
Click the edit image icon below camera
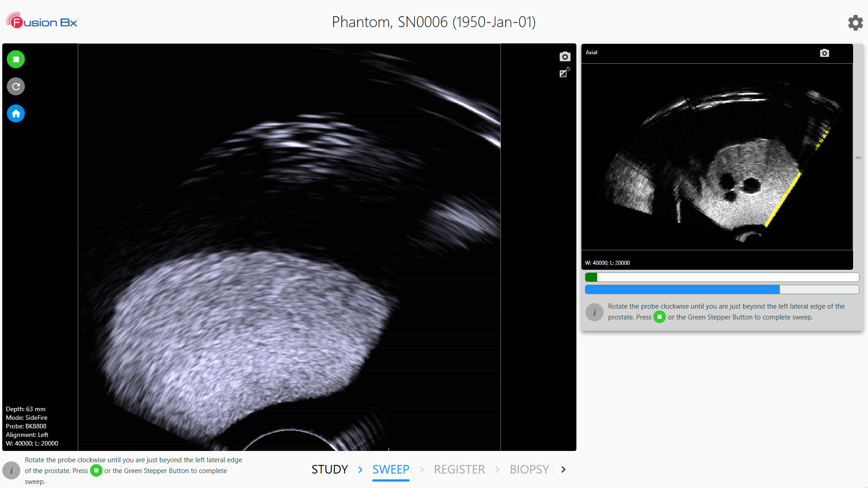564,73
